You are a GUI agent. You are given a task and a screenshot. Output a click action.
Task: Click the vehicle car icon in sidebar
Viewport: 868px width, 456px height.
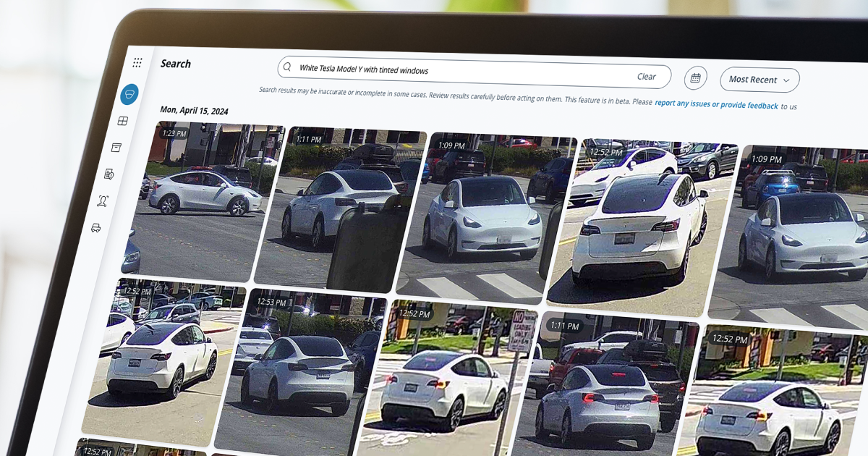coord(95,228)
